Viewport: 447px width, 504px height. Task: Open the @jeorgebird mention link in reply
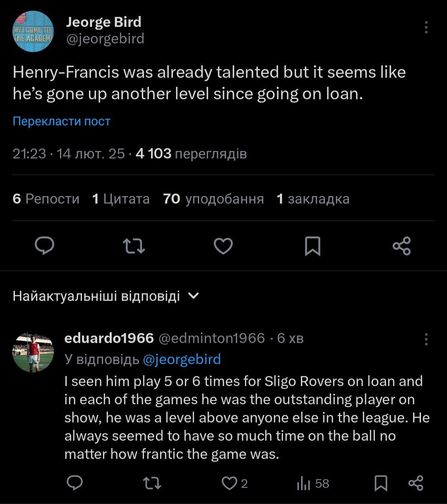[182, 359]
